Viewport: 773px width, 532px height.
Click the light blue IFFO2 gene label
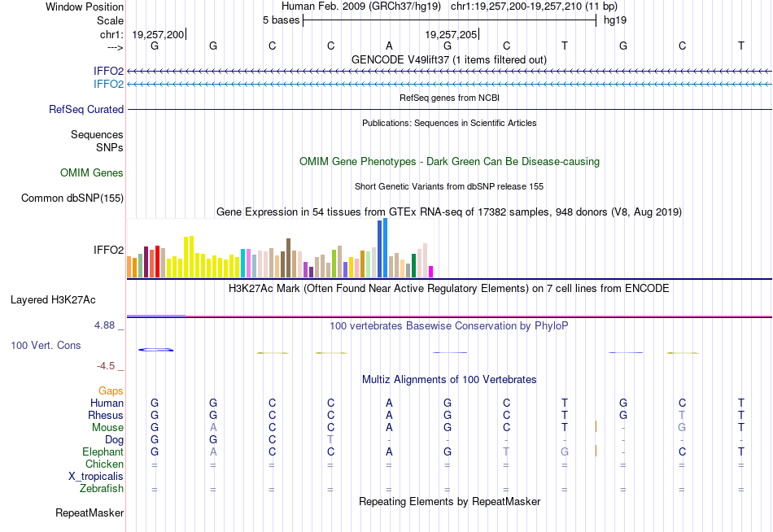pos(108,85)
